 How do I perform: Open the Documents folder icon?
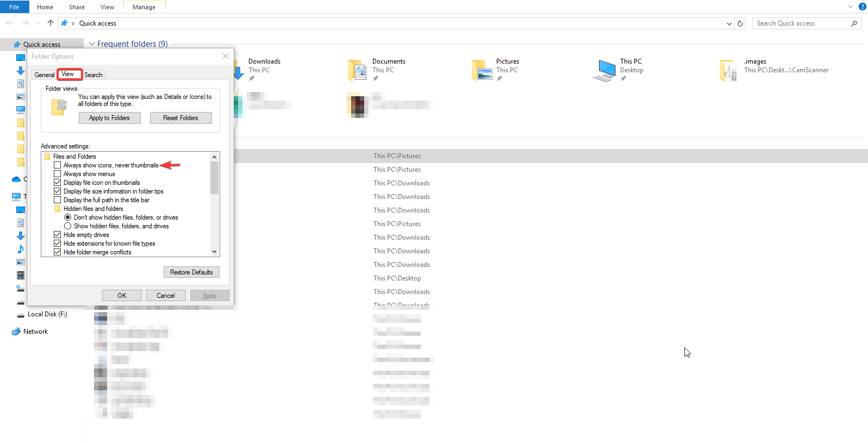click(x=357, y=71)
